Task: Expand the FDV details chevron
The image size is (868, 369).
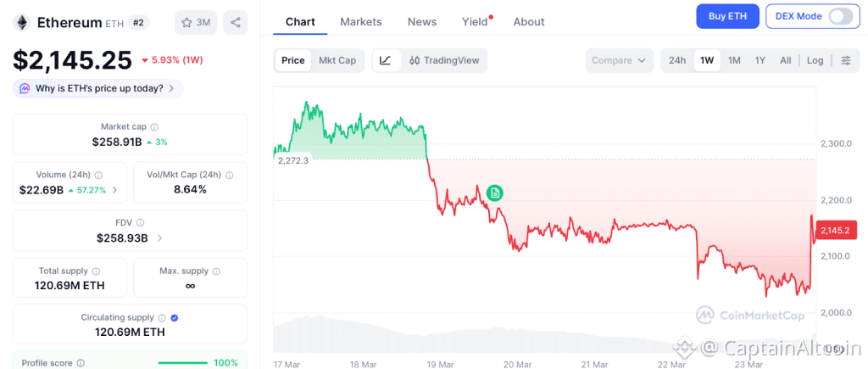Action: pyautogui.click(x=159, y=238)
